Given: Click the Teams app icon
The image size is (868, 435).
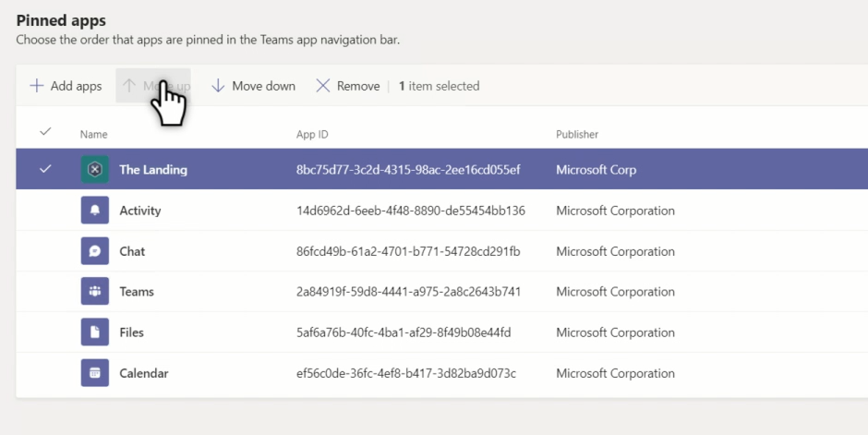Looking at the screenshot, I should [x=94, y=292].
